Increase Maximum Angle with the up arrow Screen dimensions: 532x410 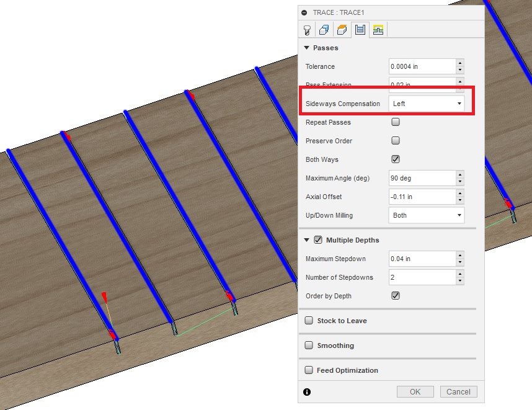(460, 175)
